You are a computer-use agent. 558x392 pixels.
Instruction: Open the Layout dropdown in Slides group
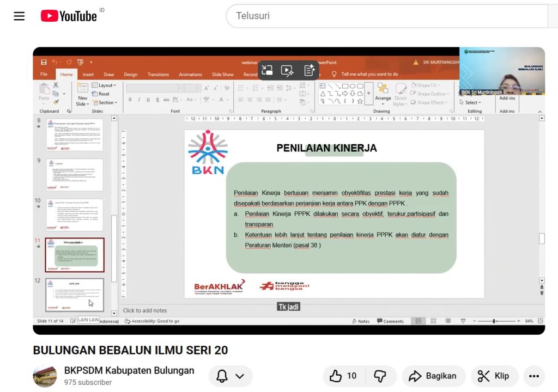(x=105, y=85)
